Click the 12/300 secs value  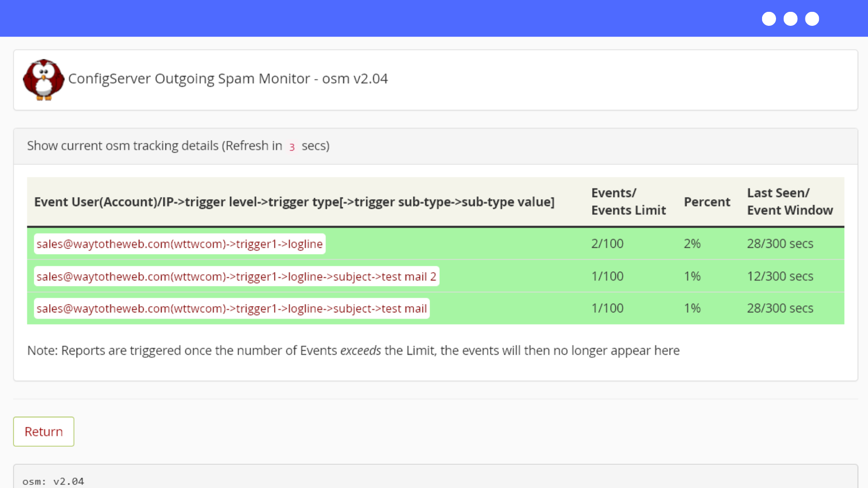pyautogui.click(x=780, y=276)
